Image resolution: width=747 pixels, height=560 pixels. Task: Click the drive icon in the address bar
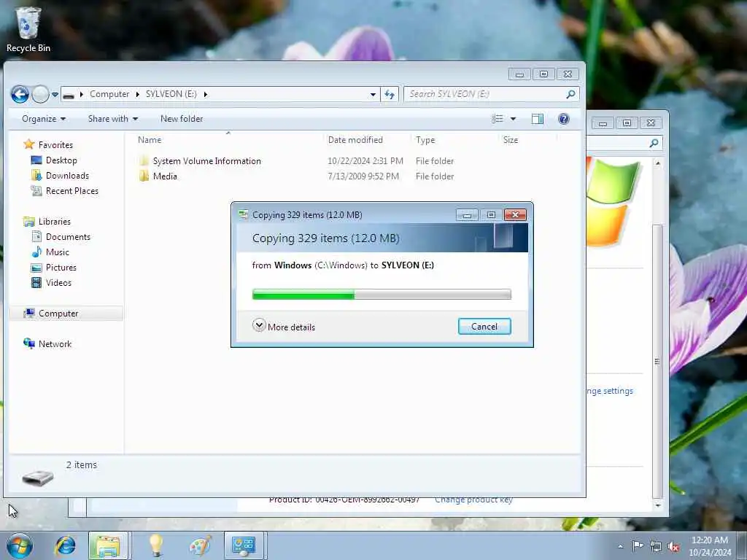click(69, 95)
